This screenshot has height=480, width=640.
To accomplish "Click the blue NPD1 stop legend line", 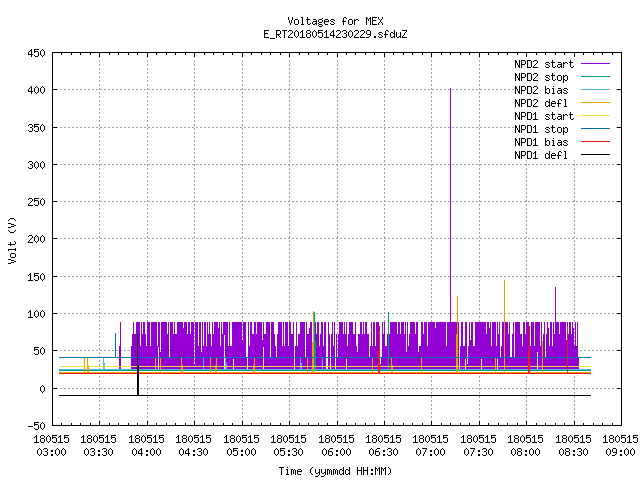I will point(595,129).
